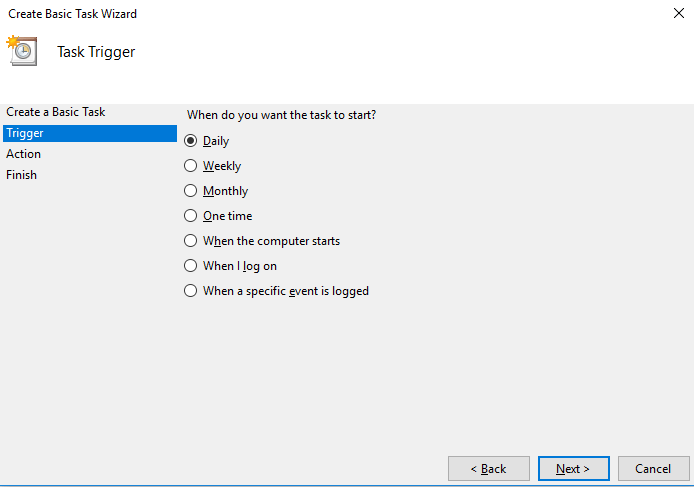Select the Daily radio button
Viewport: 694px width, 487px height.
(x=191, y=141)
